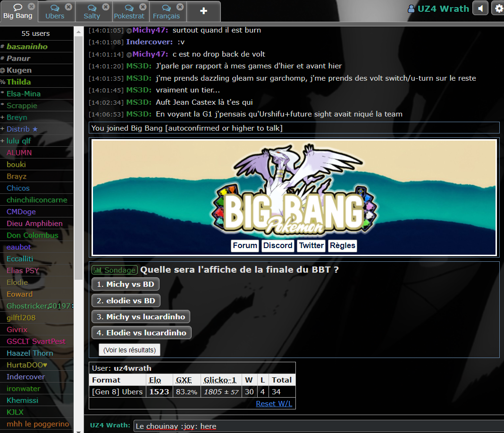
Task: Select user Indercover in the user list
Action: pos(26,376)
